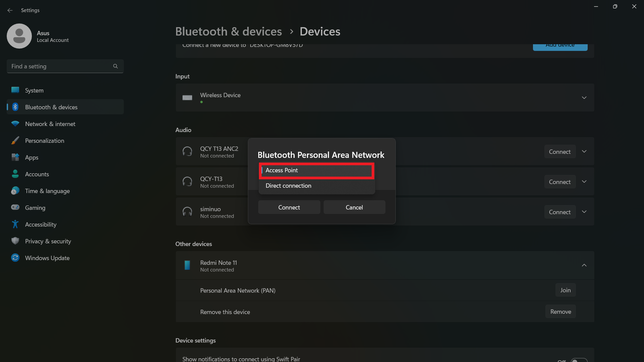Open the Asus account avatar

click(19, 36)
